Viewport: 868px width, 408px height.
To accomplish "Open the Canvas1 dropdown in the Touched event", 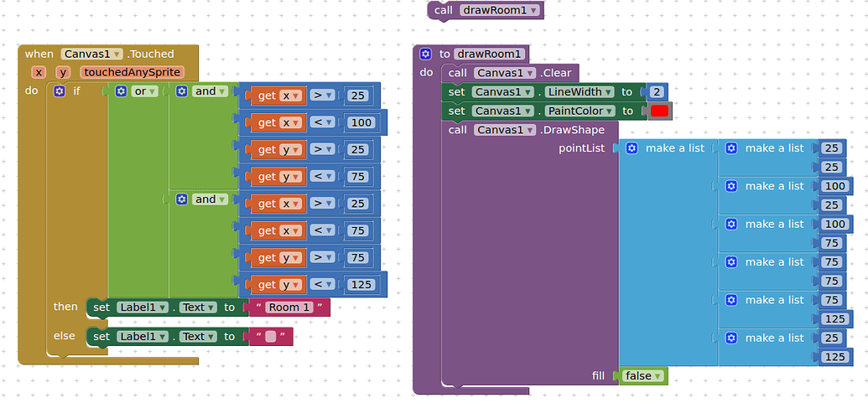I will 92,54.
